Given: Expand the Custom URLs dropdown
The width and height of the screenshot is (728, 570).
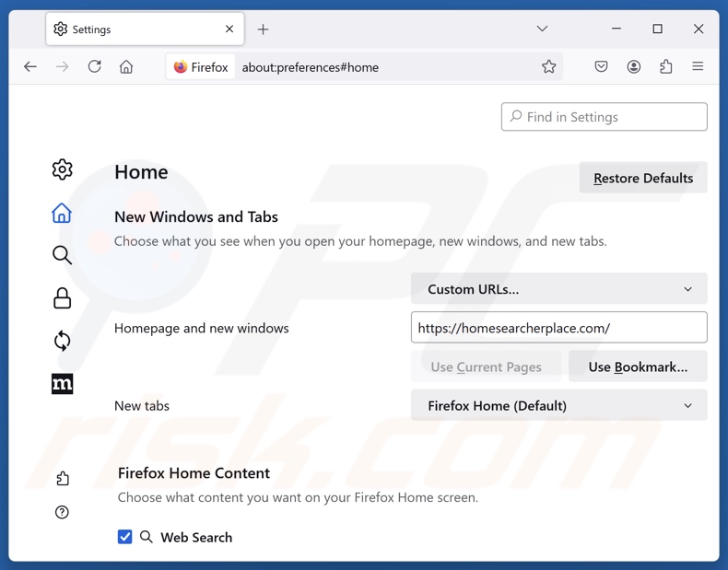Looking at the screenshot, I should [559, 289].
